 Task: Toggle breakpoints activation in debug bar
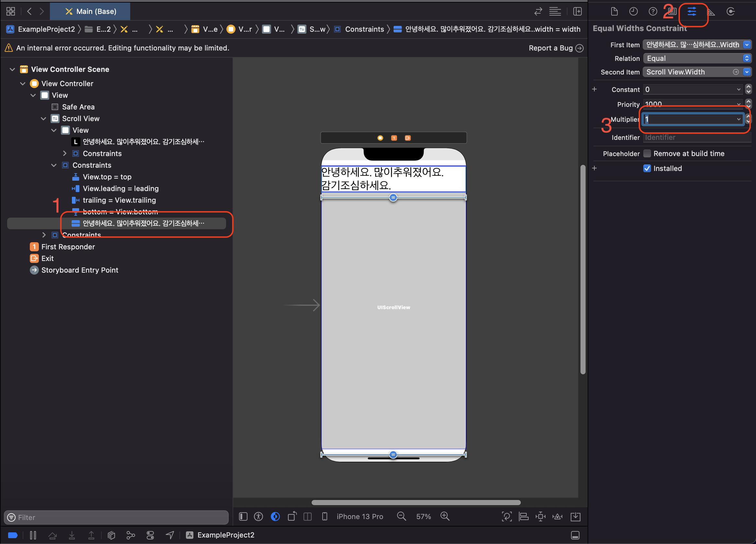13,535
